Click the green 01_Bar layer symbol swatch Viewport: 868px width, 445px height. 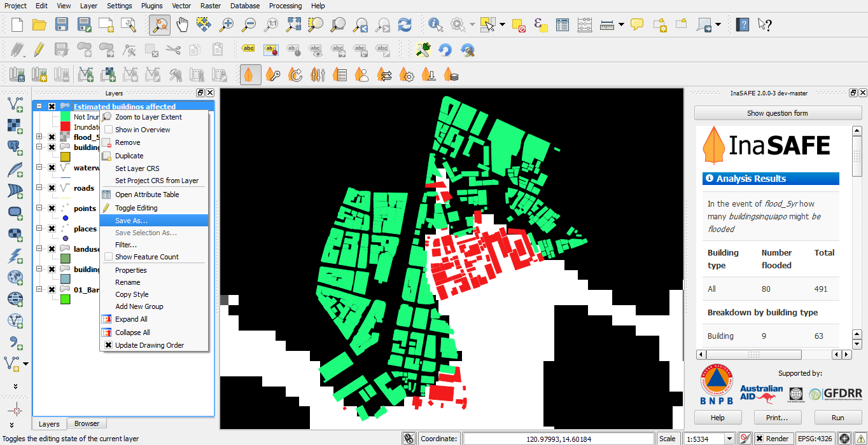[x=65, y=299]
